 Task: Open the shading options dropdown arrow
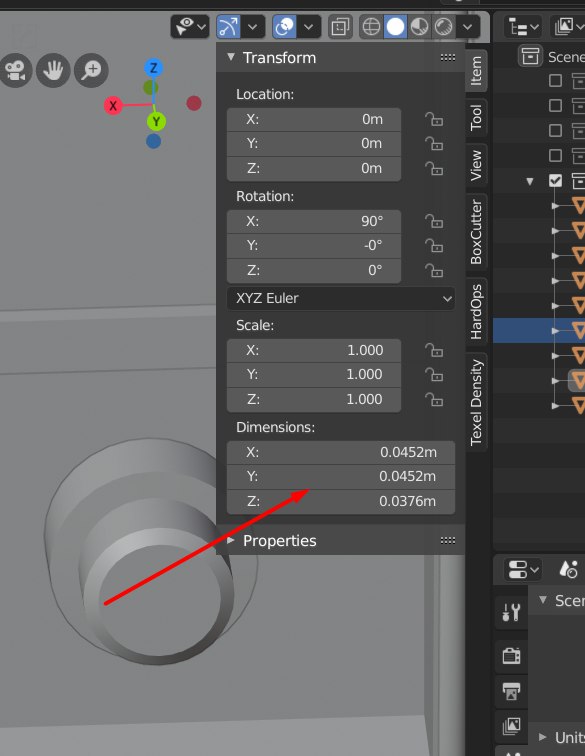click(468, 27)
